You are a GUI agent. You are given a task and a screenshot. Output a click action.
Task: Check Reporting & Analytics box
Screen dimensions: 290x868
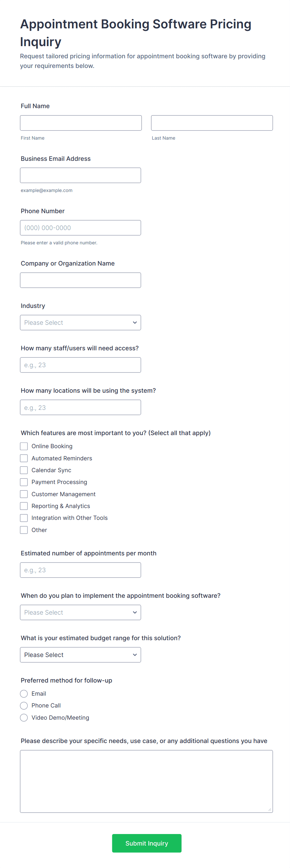(24, 506)
